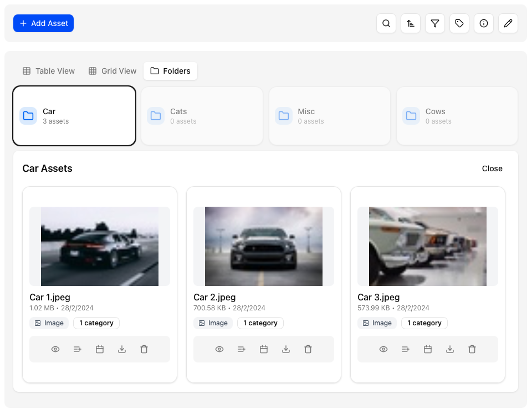Preview Car 3.jpeg with eye icon

pyautogui.click(x=383, y=349)
